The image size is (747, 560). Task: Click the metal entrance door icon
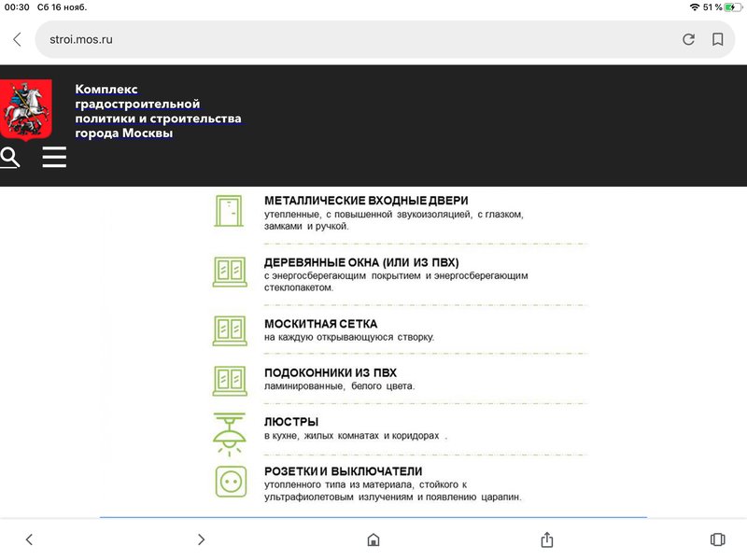(x=229, y=211)
